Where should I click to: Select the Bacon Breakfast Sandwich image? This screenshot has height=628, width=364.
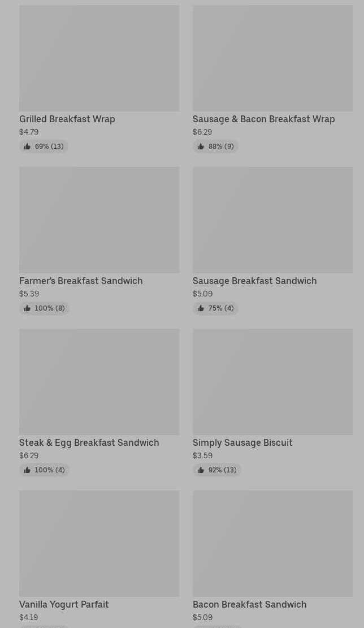tap(272, 543)
